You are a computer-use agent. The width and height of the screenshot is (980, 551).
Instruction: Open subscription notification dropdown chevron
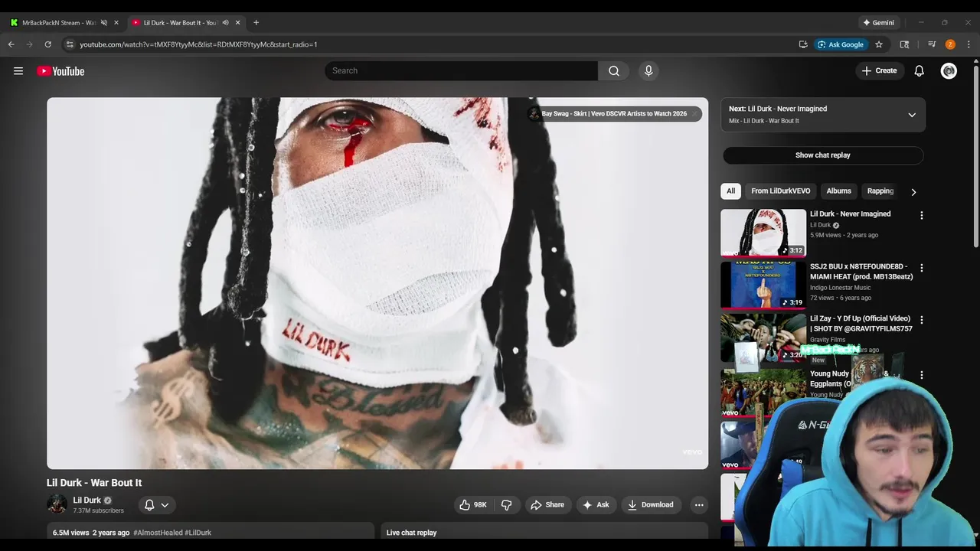165,505
